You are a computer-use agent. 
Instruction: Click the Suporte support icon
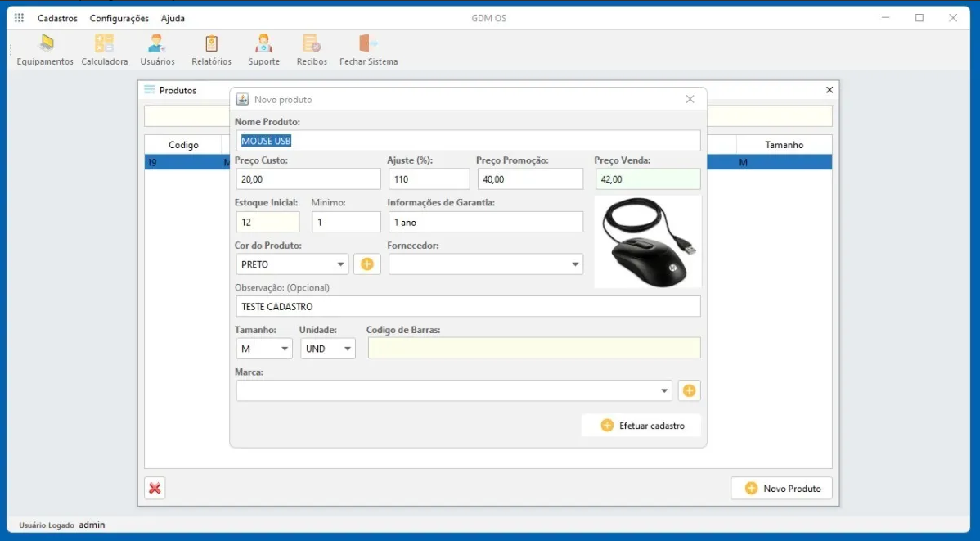(x=263, y=50)
